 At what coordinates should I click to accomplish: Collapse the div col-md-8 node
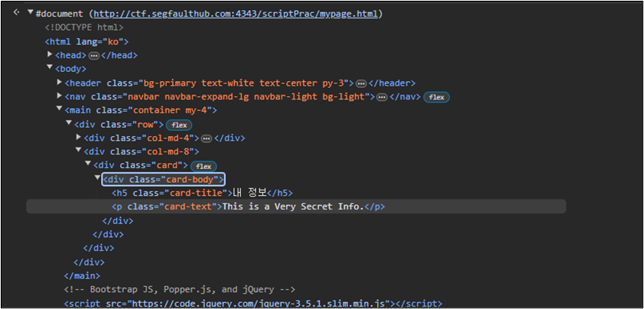click(79, 150)
